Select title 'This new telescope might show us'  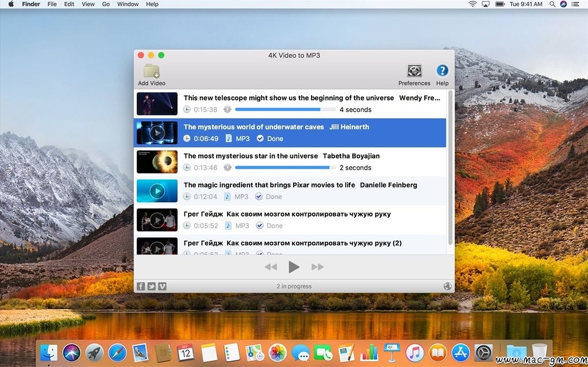(x=289, y=98)
